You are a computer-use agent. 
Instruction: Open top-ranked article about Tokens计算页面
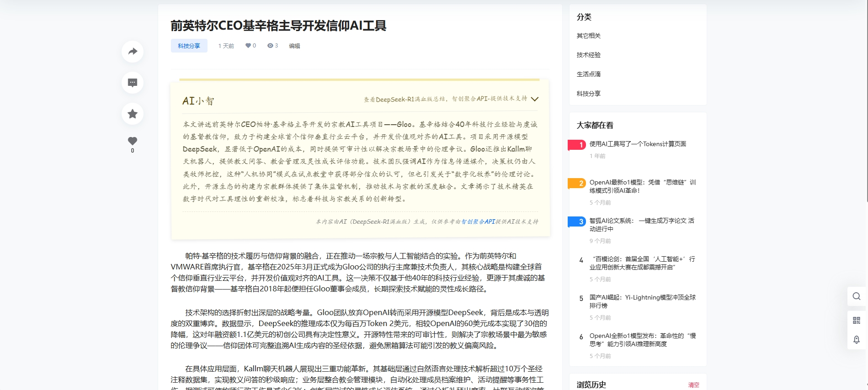638,144
